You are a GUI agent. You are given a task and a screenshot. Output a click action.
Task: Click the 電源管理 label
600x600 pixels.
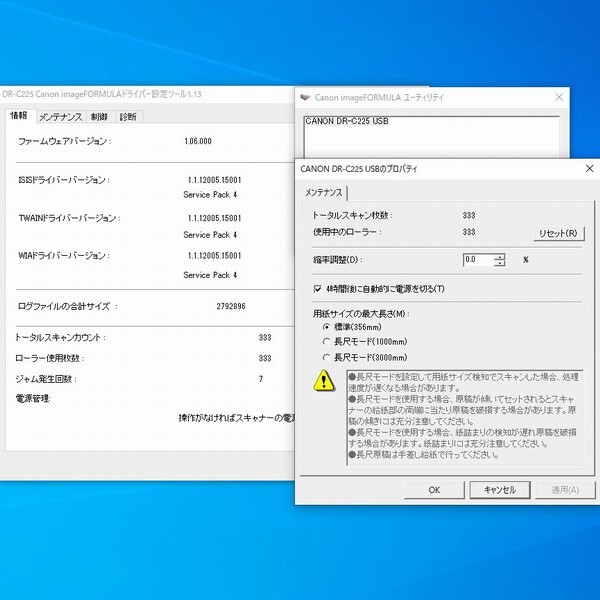pyautogui.click(x=33, y=399)
